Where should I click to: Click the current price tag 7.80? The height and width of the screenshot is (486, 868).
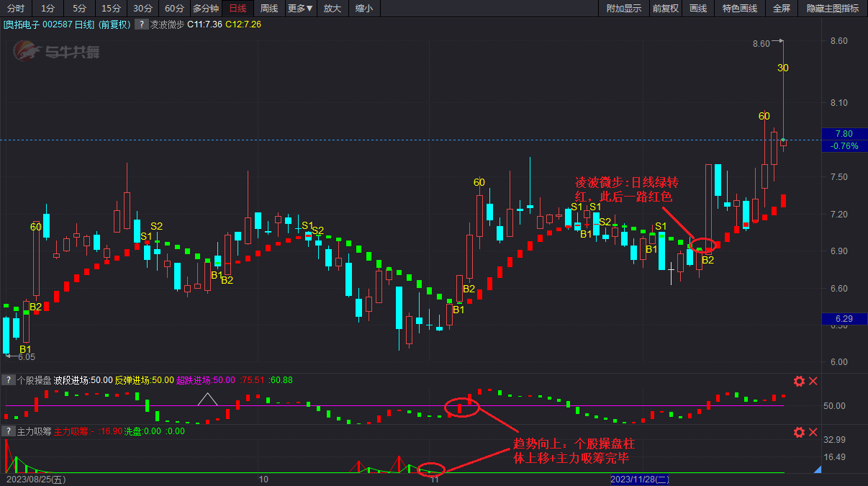click(x=844, y=134)
